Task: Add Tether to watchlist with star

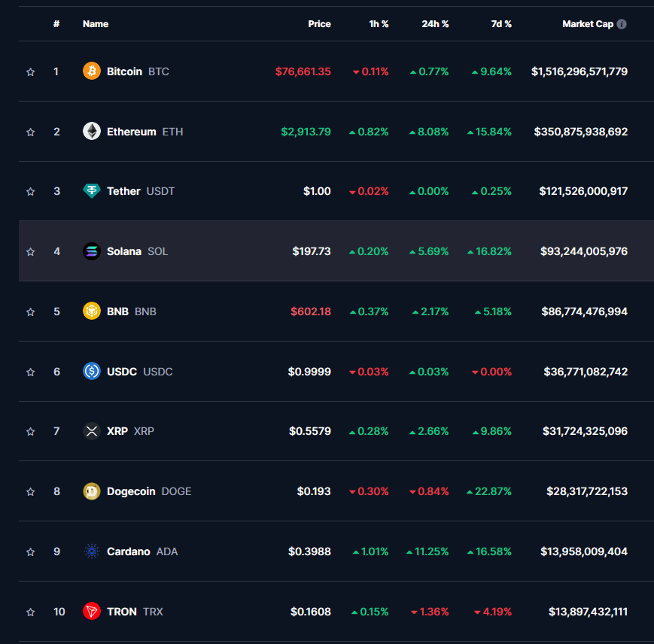Action: (x=30, y=191)
